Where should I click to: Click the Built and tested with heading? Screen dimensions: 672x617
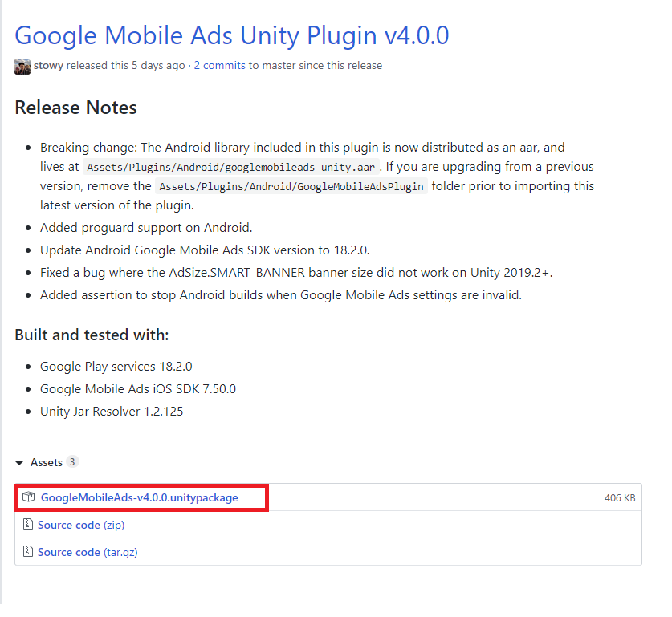coord(92,335)
